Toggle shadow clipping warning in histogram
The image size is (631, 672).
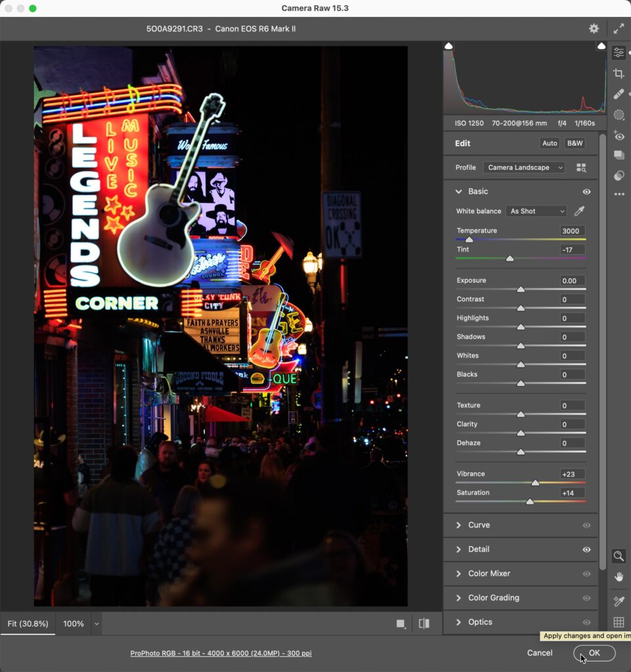(x=448, y=46)
